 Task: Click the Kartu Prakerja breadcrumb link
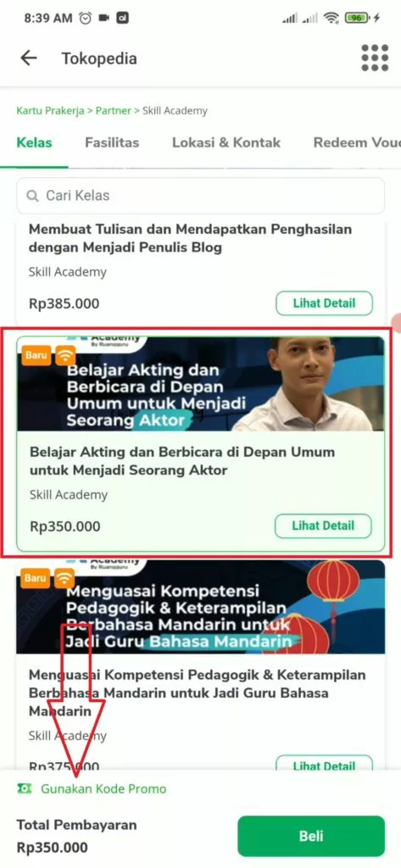(x=50, y=111)
